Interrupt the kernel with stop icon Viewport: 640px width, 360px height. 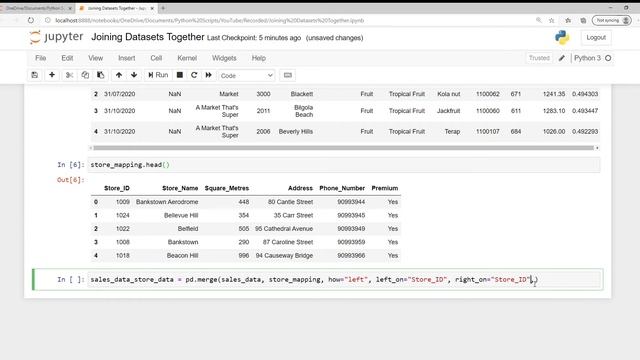pos(180,75)
